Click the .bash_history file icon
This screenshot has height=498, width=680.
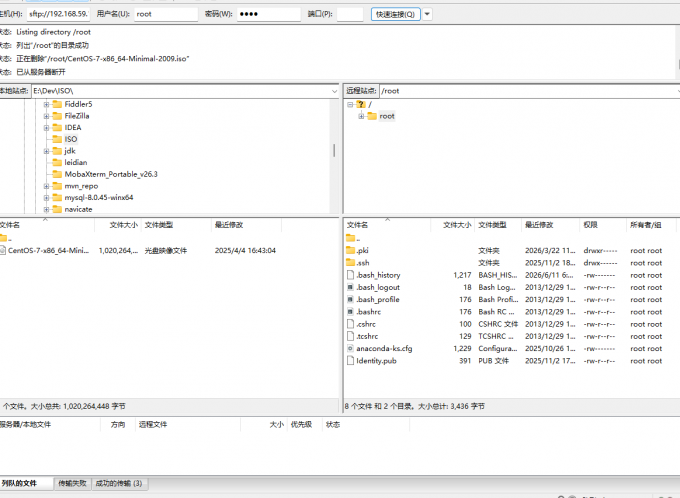[350, 275]
